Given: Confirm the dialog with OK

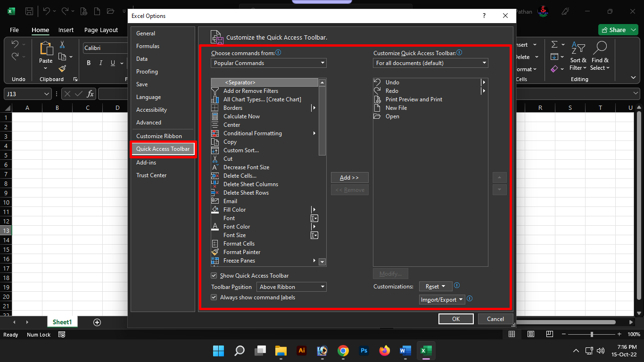Looking at the screenshot, I should [456, 319].
